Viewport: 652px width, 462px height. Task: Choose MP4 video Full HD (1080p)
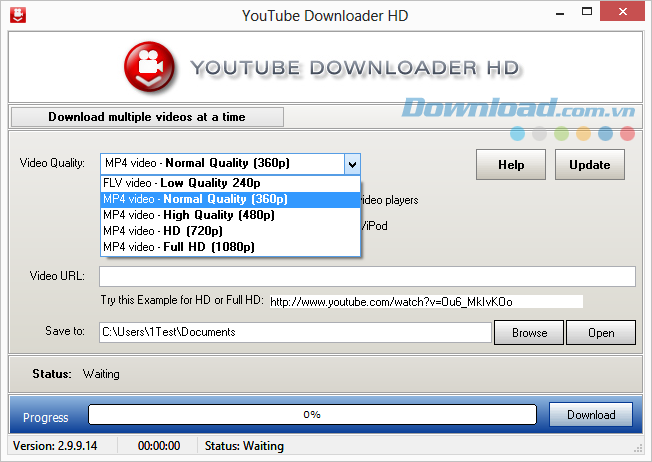[x=230, y=247]
